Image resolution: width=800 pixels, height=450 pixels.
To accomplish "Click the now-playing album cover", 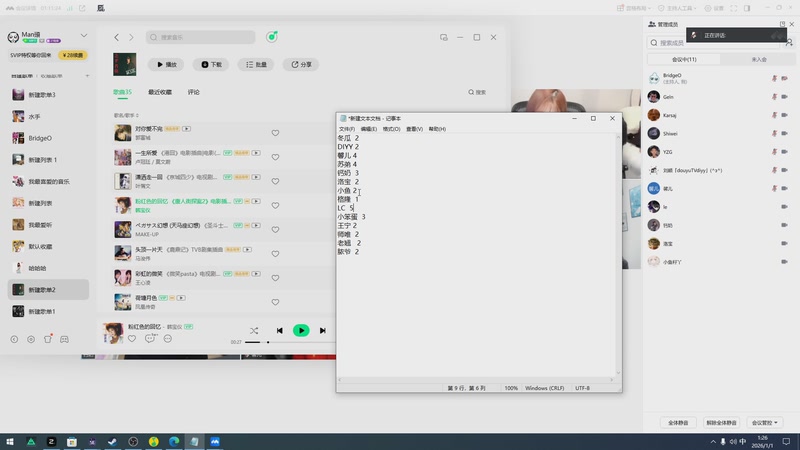I will (113, 333).
